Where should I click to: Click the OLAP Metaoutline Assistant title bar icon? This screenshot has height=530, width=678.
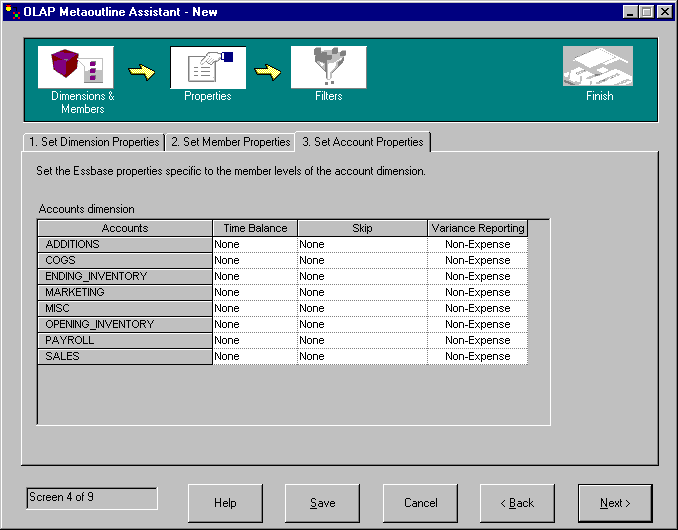13,12
